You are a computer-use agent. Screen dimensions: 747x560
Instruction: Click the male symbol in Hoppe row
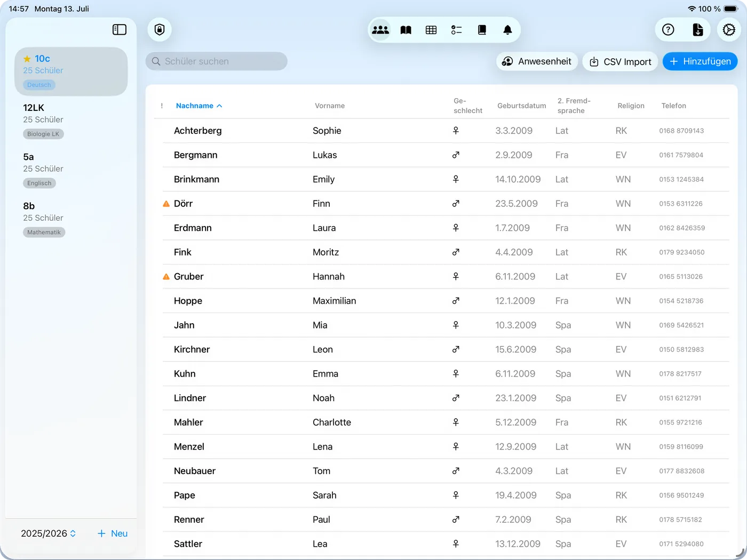(x=456, y=301)
